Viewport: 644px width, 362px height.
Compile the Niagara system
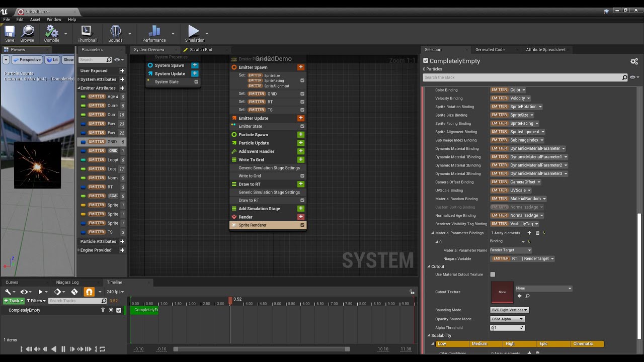pos(51,33)
